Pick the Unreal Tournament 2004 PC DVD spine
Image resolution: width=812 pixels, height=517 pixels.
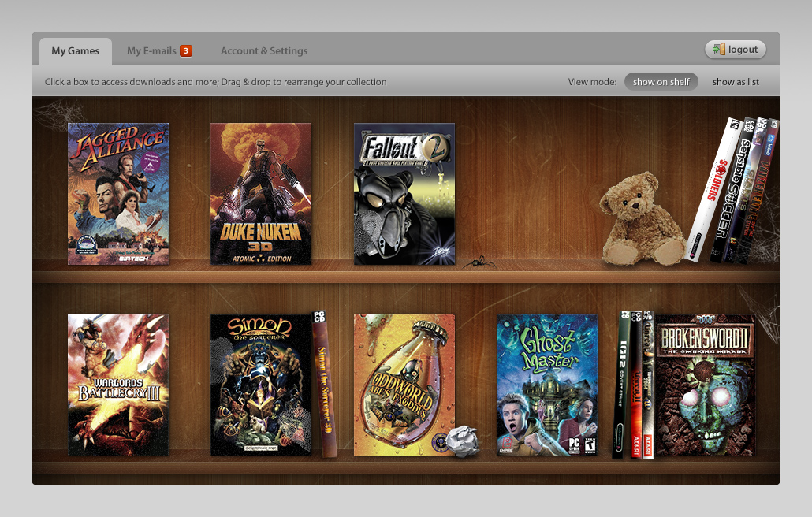click(x=648, y=385)
